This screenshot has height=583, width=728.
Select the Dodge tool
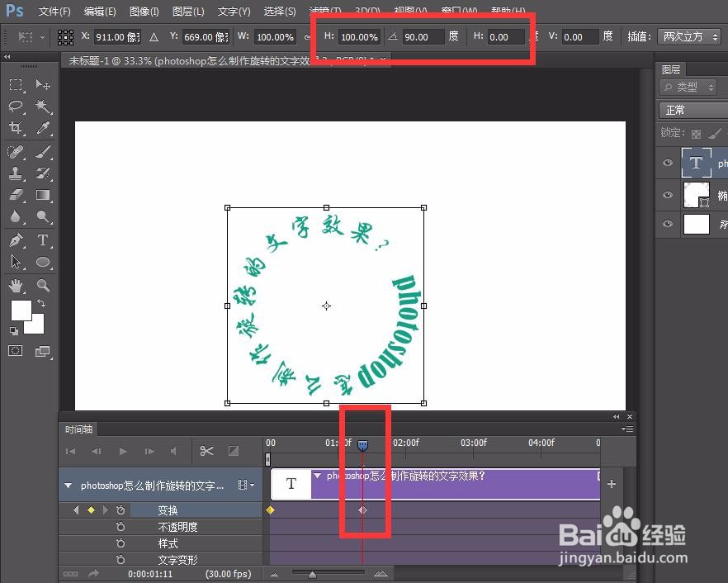click(43, 216)
